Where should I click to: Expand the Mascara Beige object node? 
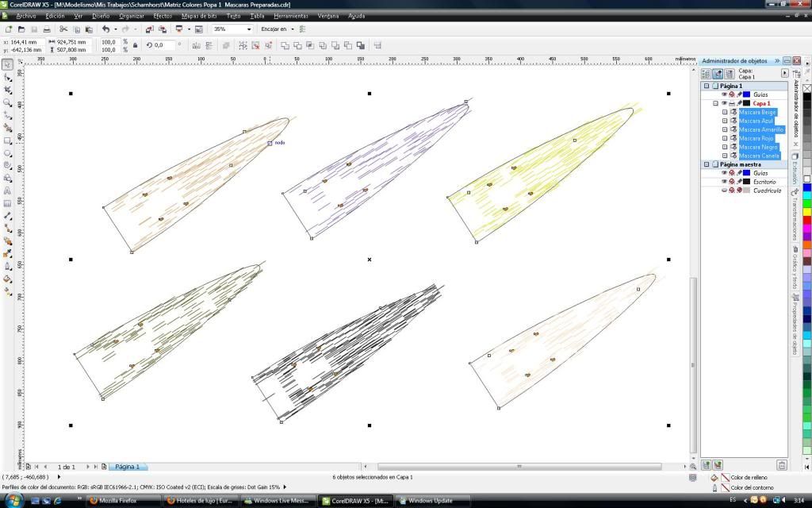click(x=725, y=112)
